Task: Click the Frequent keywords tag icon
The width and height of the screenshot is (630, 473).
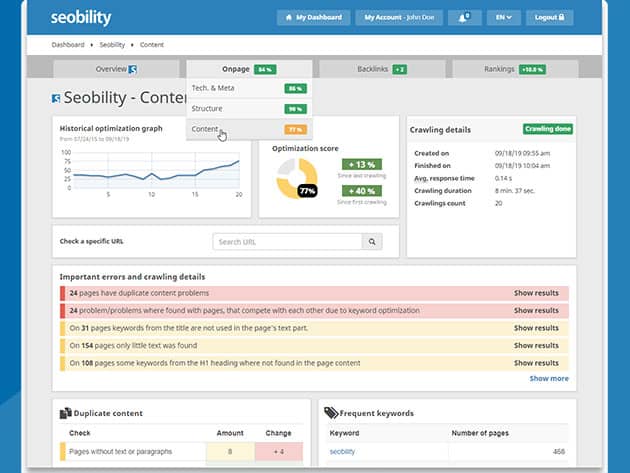Action: point(331,412)
